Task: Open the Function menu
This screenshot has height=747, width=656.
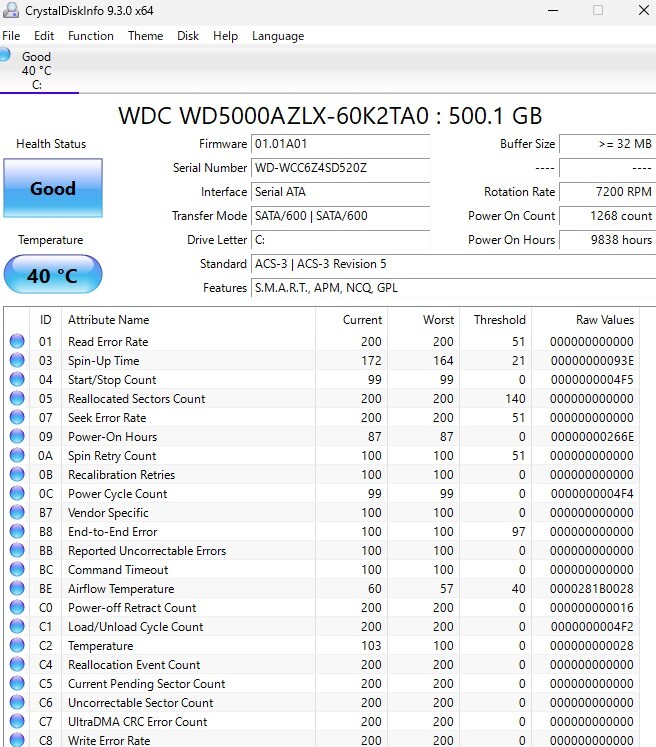Action: point(91,36)
